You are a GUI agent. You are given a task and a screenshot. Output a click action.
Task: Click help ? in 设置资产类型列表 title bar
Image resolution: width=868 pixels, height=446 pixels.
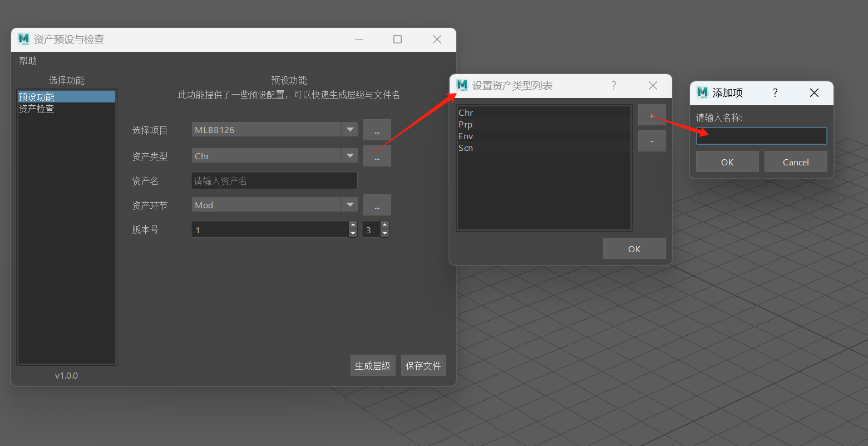tap(614, 85)
